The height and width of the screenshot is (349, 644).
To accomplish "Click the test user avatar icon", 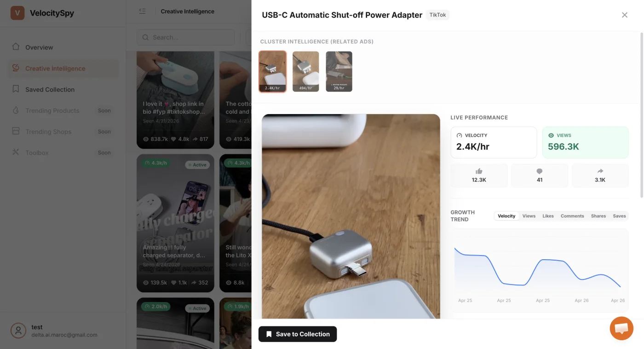I will click(18, 331).
